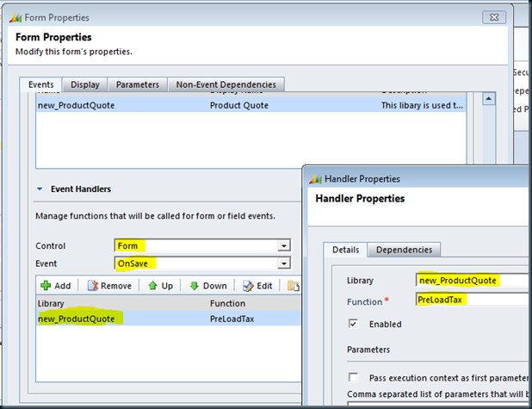The image size is (532, 409).
Task: Select new_ProductQuote row in handlers list
Action: 81,319
